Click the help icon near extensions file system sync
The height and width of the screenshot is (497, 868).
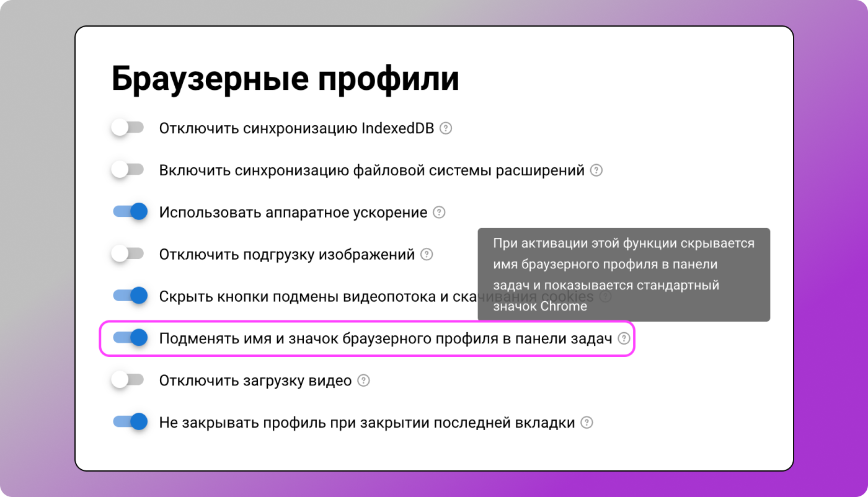pyautogui.click(x=597, y=170)
